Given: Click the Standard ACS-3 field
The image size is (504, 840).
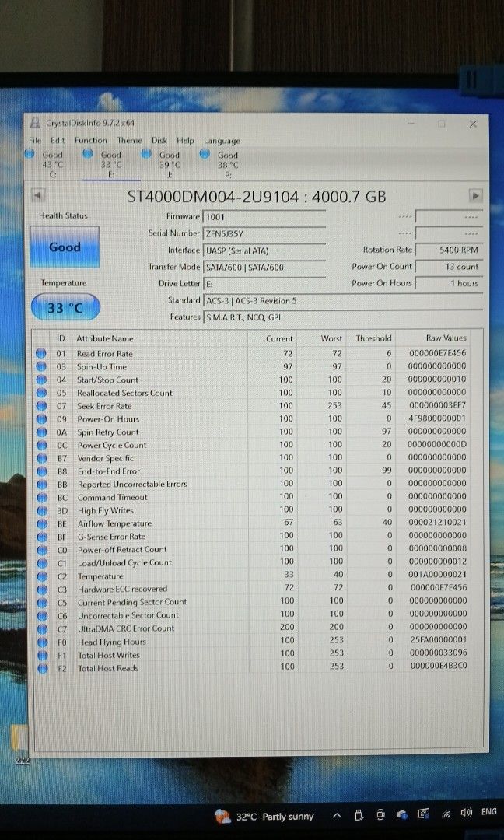Looking at the screenshot, I should [x=343, y=300].
